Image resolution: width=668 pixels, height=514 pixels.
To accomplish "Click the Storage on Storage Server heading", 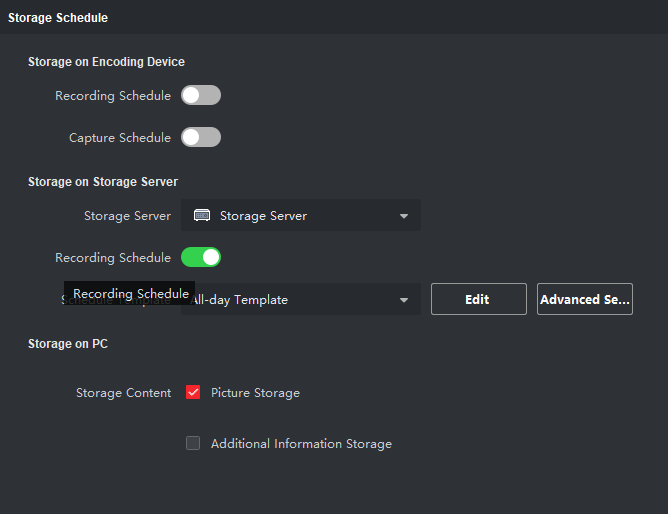I will [x=103, y=182].
